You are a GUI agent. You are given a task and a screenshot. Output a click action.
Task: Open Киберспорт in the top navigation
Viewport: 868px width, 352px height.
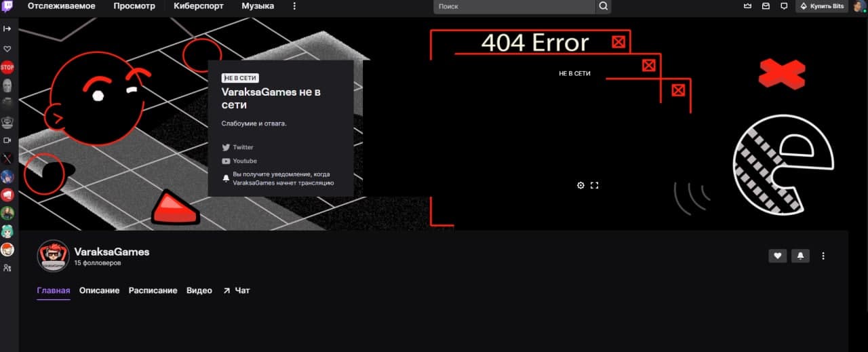click(199, 6)
